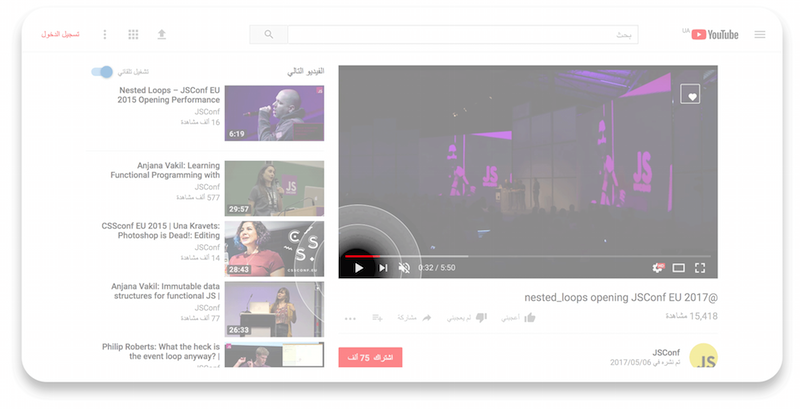This screenshot has width=800, height=409.
Task: Open Philip Roberts event loop thumbnail
Action: [x=274, y=355]
